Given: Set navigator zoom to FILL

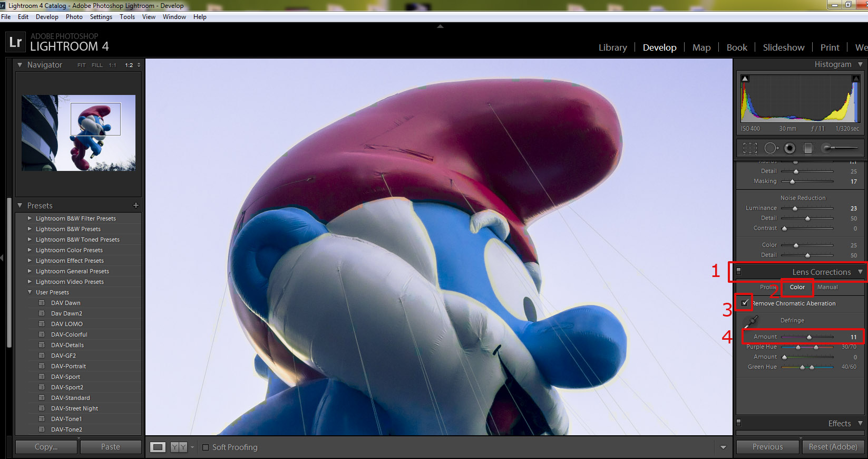Looking at the screenshot, I should point(97,65).
